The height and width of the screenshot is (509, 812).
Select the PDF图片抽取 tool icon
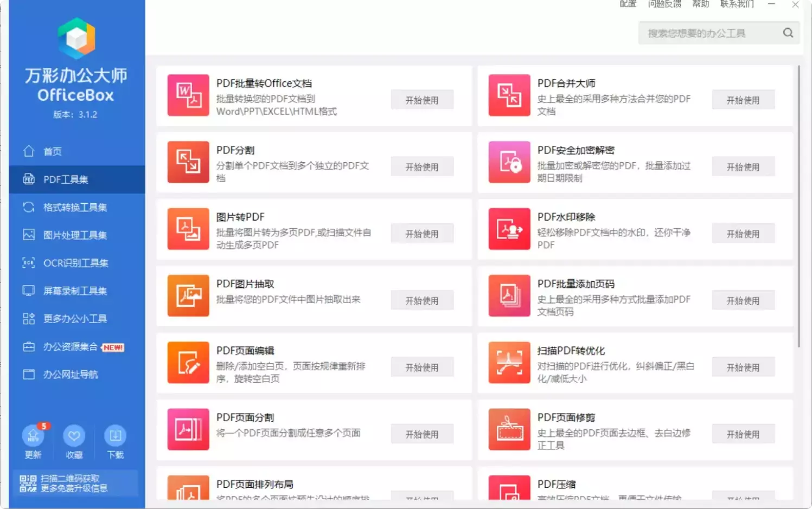188,296
